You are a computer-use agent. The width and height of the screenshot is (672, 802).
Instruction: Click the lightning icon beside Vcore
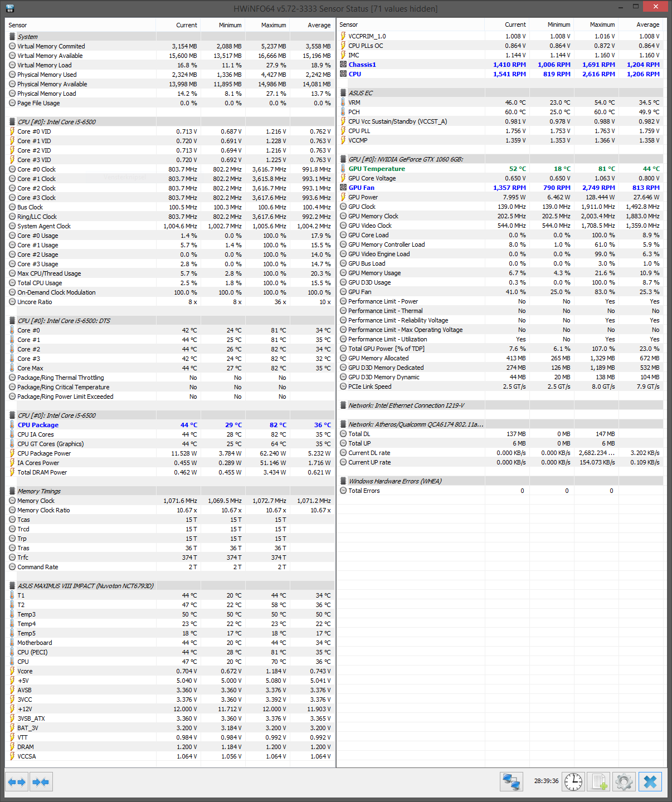point(12,671)
